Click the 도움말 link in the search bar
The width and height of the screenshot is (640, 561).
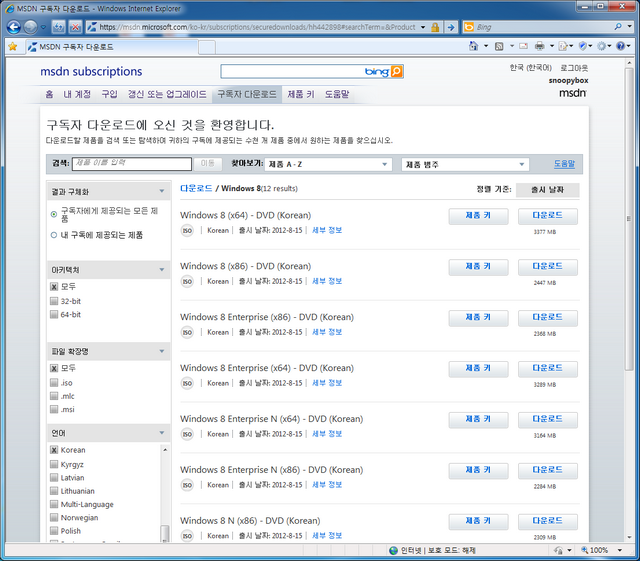[x=564, y=164]
